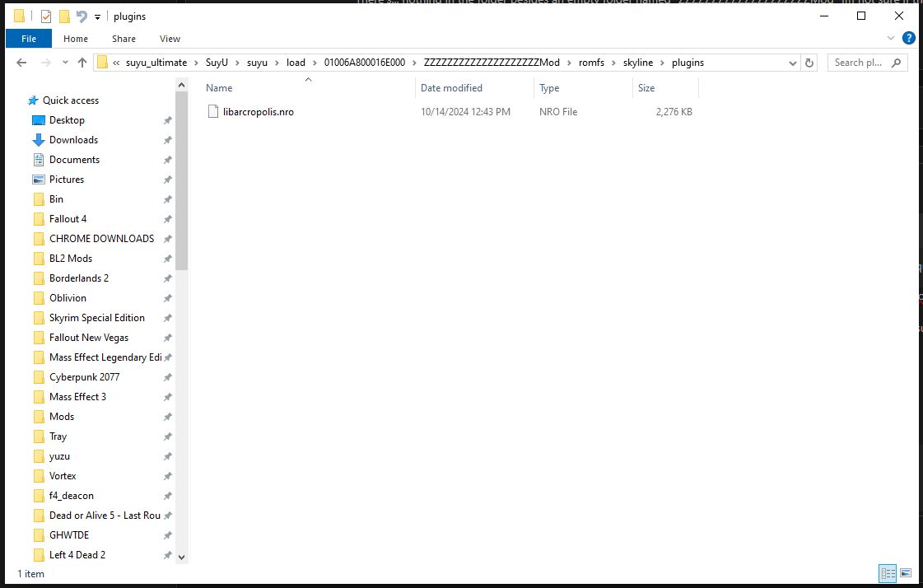The height and width of the screenshot is (588, 923).
Task: Open the File menu
Action: point(28,39)
